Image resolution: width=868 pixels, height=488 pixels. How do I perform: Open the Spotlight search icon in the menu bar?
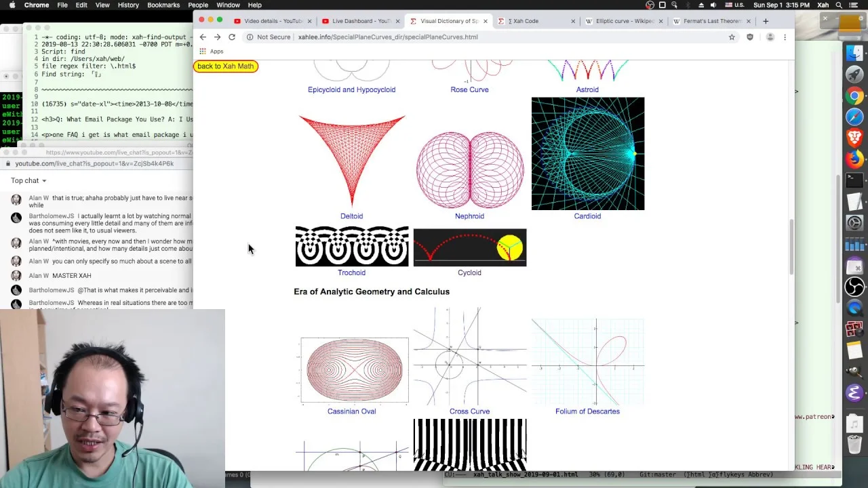[x=839, y=5]
